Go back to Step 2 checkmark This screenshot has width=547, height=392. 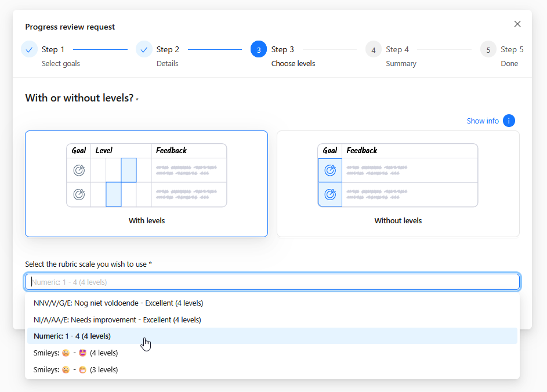pos(144,49)
